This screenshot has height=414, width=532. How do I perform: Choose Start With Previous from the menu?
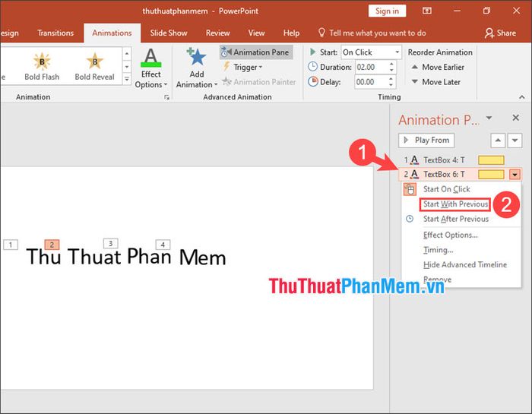(x=455, y=204)
